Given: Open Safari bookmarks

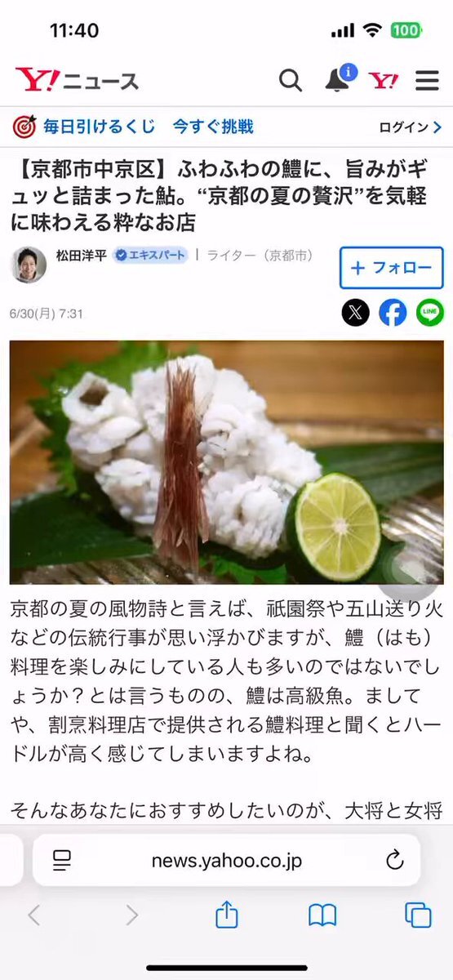Looking at the screenshot, I should point(322,915).
